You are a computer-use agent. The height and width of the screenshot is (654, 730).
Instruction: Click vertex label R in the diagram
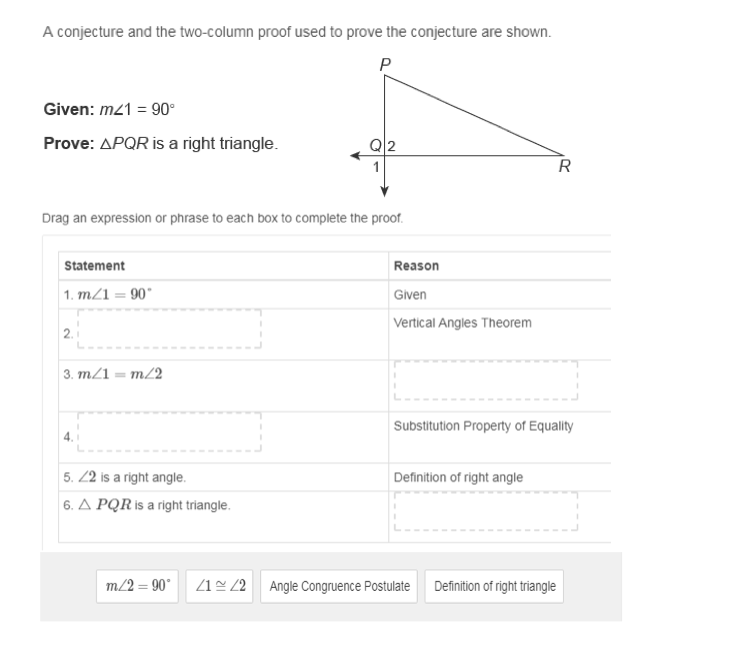tap(565, 167)
